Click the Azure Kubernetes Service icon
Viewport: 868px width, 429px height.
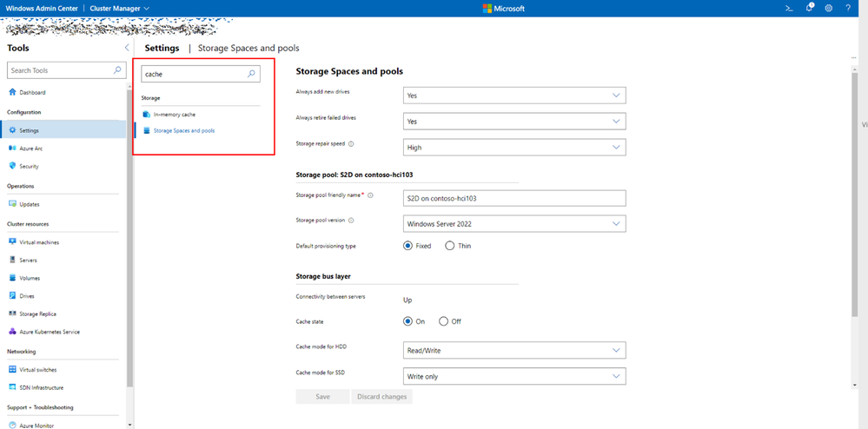13,332
